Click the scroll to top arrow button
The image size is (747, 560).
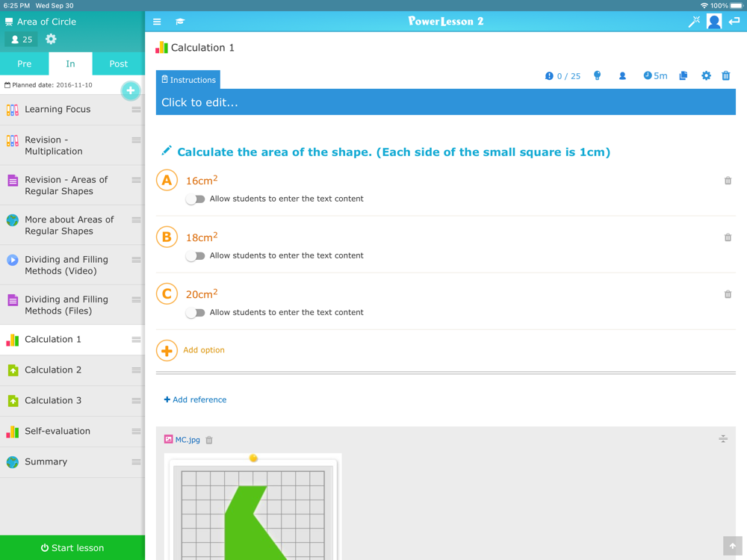pos(733,546)
